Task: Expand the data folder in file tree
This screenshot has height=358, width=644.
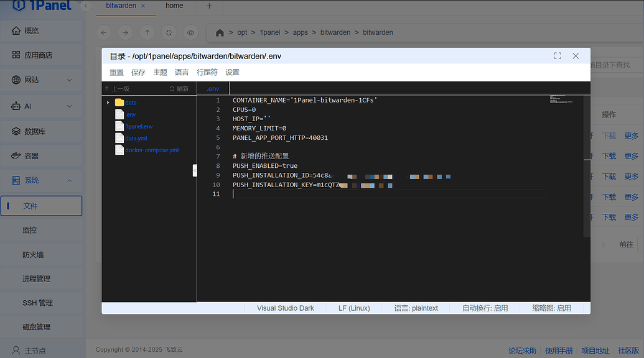Action: (x=108, y=103)
